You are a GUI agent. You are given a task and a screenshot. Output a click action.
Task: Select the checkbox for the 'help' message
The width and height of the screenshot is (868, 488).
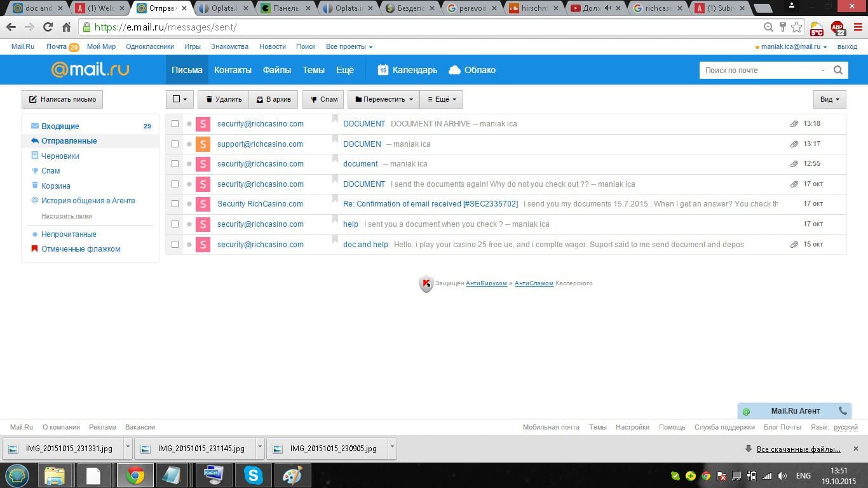[x=175, y=224]
